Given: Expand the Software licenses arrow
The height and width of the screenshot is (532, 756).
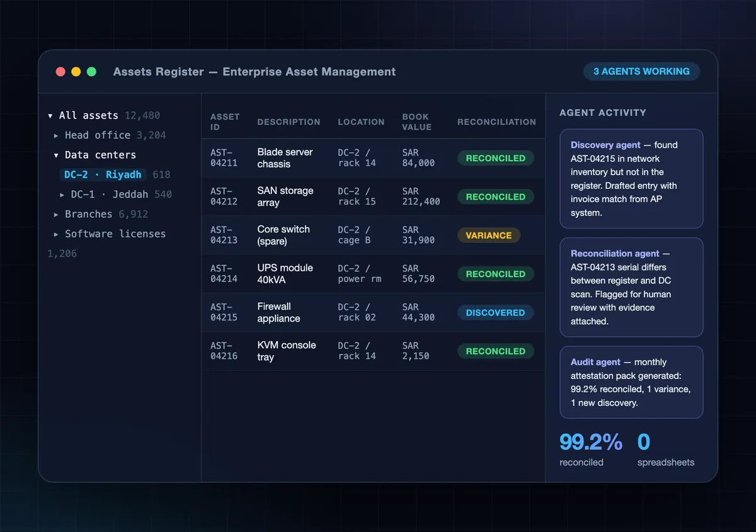Looking at the screenshot, I should pyautogui.click(x=56, y=234).
